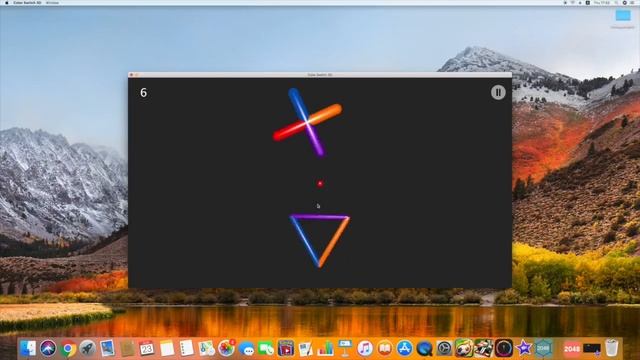This screenshot has width=640, height=360.
Task: Open Launchpad rocket icon in the Dock
Action: click(x=87, y=349)
